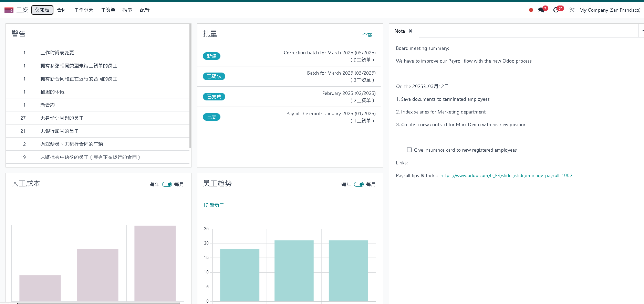Select the 工资单 menu item
This screenshot has height=304, width=644.
click(x=108, y=10)
